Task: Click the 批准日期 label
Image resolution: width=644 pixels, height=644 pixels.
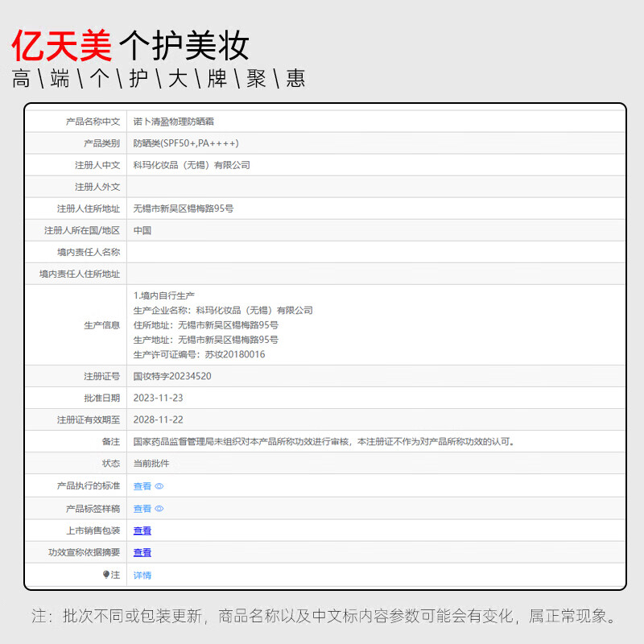Action: (102, 398)
